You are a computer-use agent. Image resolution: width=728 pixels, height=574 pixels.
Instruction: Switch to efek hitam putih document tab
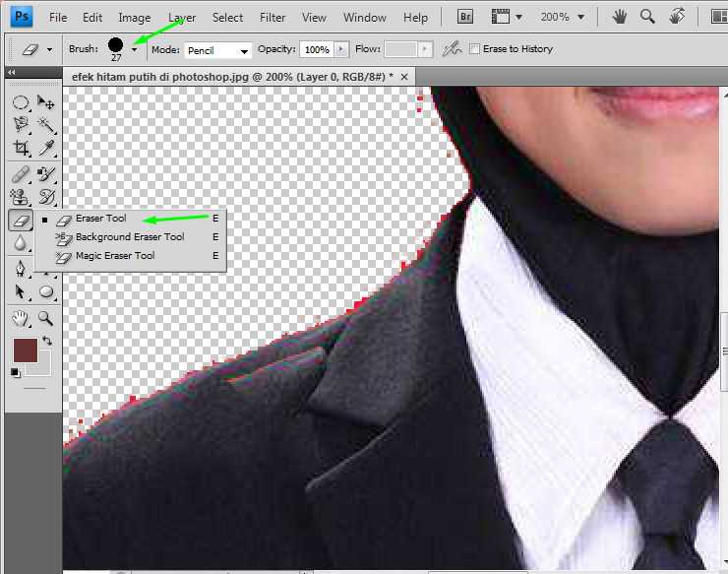pyautogui.click(x=232, y=77)
